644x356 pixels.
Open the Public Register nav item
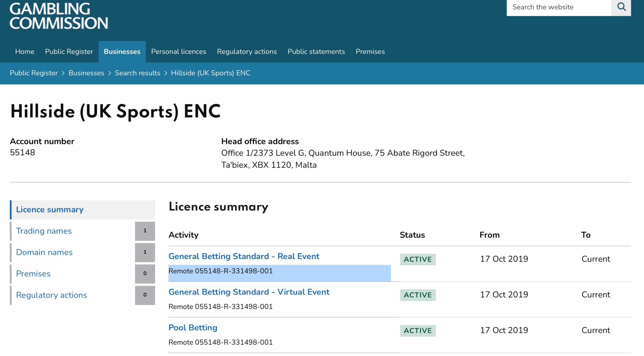pyautogui.click(x=69, y=51)
